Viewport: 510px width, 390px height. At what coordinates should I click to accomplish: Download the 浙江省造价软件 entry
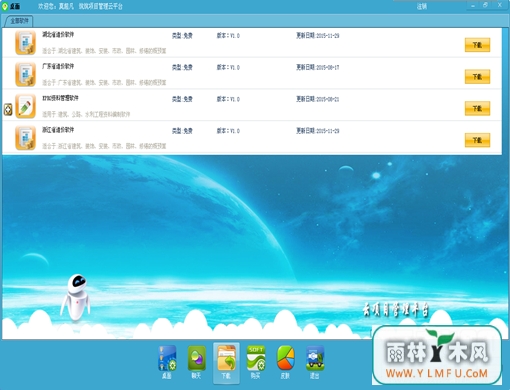477,140
